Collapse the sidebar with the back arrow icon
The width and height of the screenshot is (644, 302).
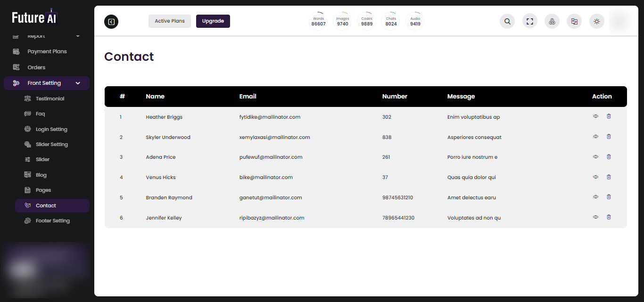(x=111, y=22)
